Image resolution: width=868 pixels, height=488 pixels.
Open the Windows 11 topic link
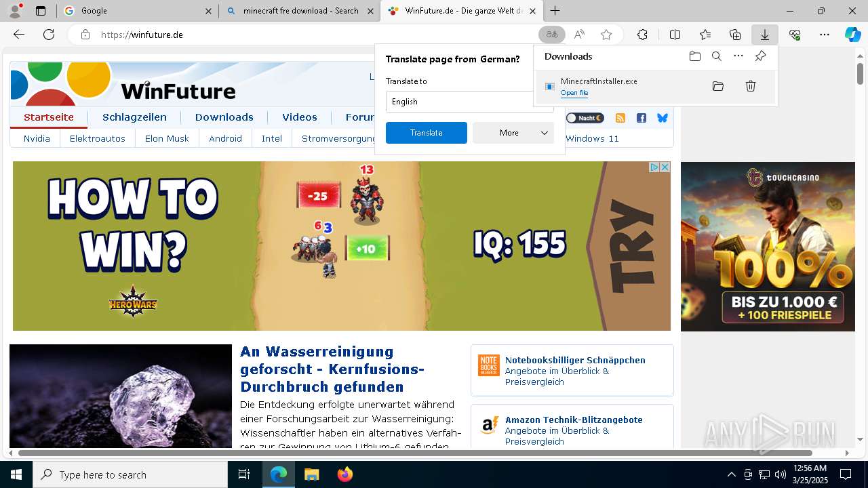[x=592, y=138]
